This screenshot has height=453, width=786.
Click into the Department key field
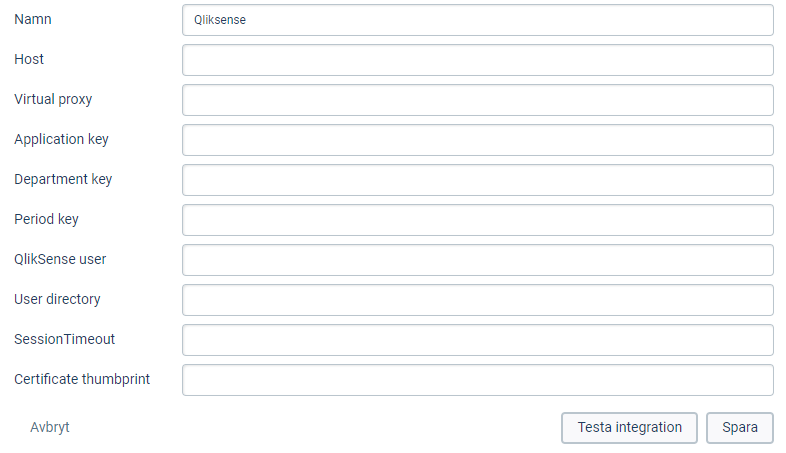(477, 180)
